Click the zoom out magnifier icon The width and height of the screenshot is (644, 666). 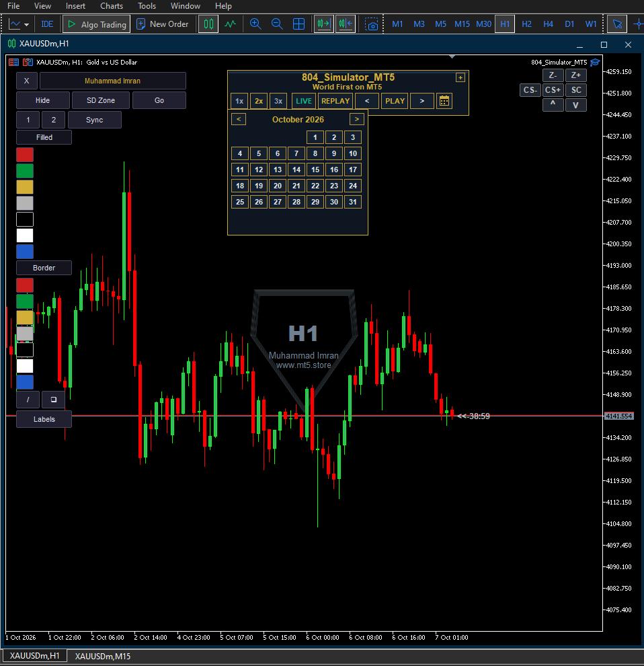tap(277, 24)
